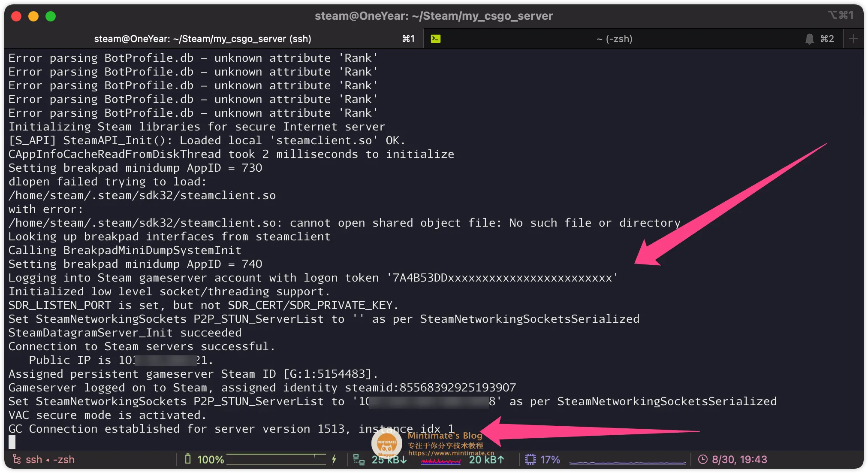Click the bell notification icon on zsh tab
This screenshot has width=868, height=473.
pyautogui.click(x=809, y=39)
